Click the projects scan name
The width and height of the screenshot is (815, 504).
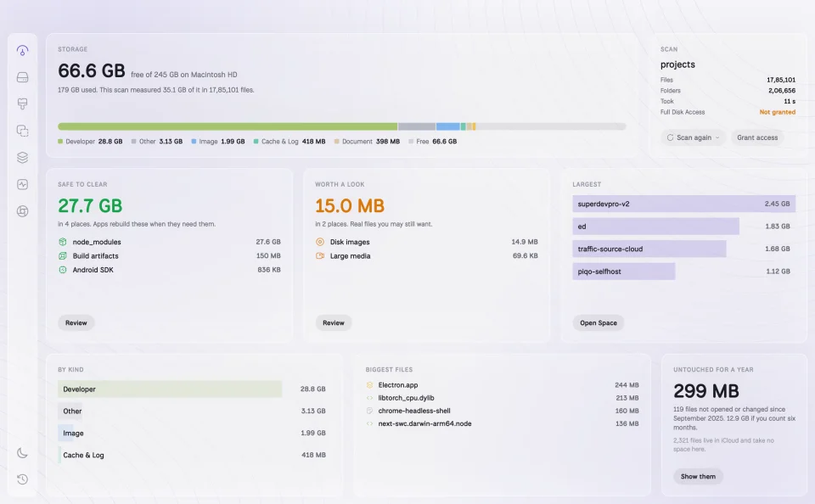(677, 64)
